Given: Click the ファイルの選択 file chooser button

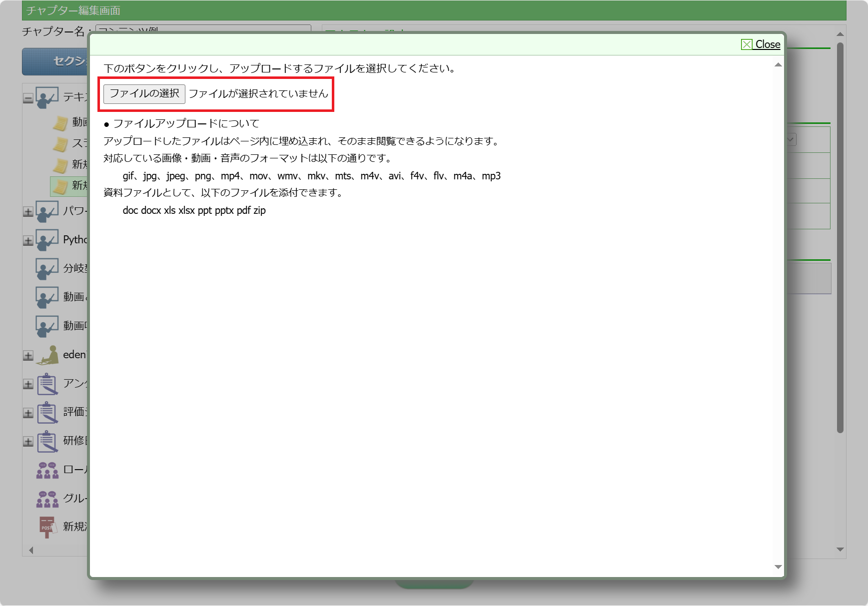Looking at the screenshot, I should coord(144,94).
